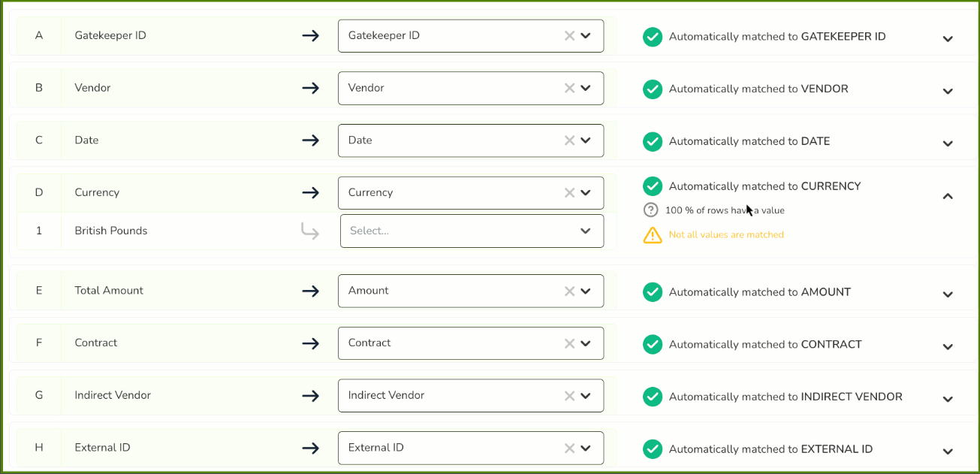Click the arrow icon in the Indirect Vendor row
The width and height of the screenshot is (980, 474).
coord(310,396)
